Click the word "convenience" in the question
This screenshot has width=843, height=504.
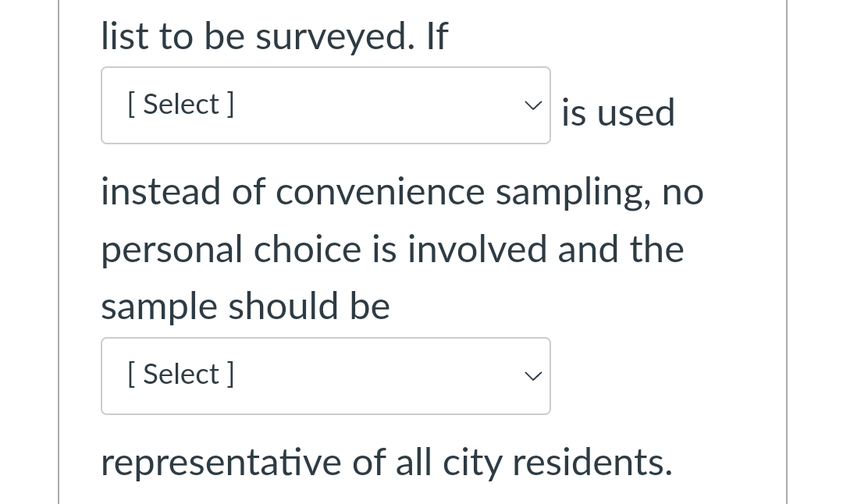[x=380, y=192]
